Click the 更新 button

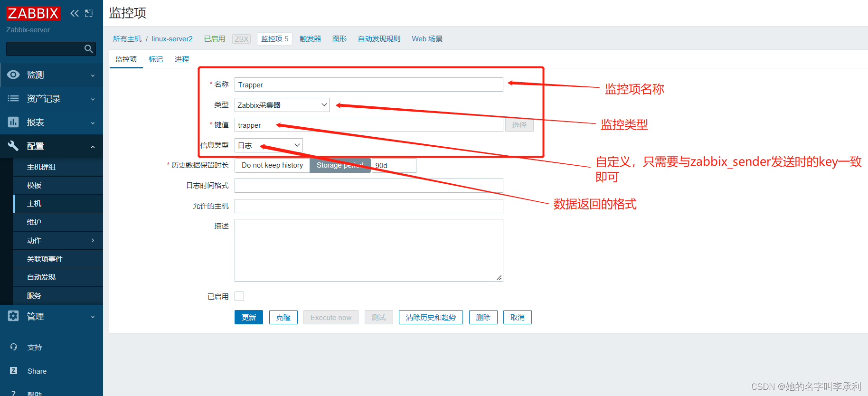coord(249,317)
